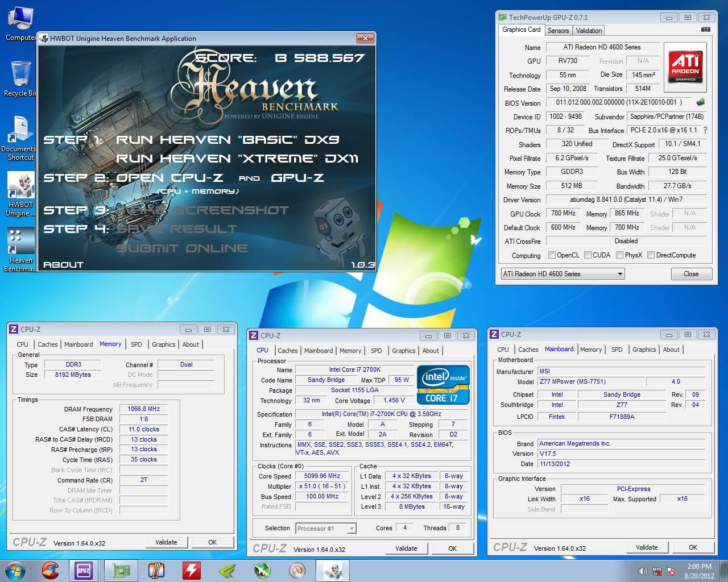Open About tab in CPU-Z Mainboard window
Screen dimensions: 728x582
coord(671,350)
